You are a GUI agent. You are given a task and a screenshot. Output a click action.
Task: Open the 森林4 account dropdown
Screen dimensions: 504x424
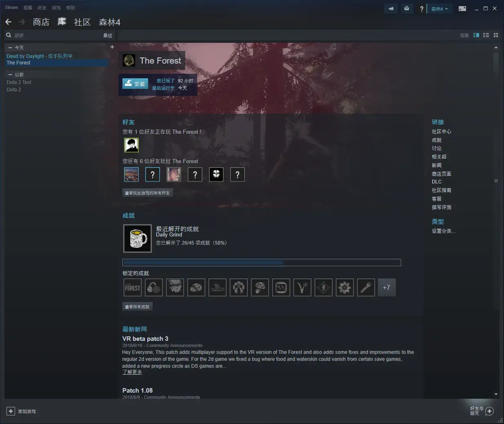[440, 9]
